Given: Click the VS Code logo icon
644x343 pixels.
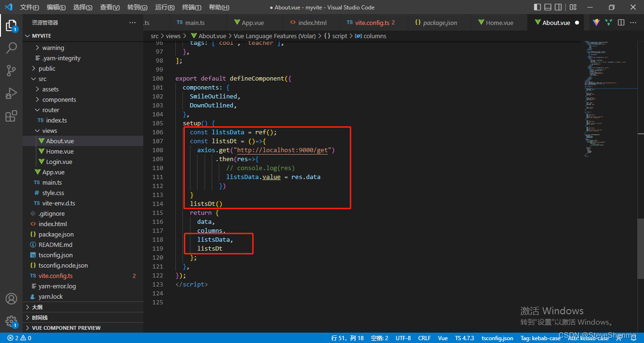Looking at the screenshot, I should point(8,7).
